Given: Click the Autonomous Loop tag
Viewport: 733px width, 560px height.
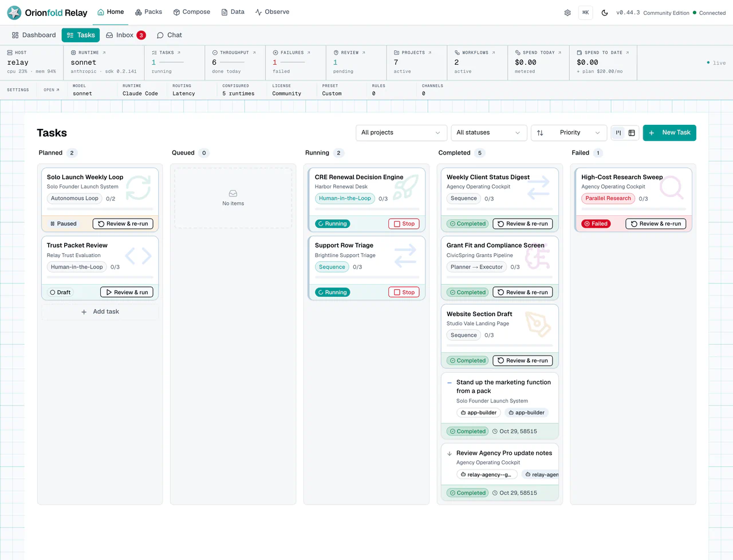Looking at the screenshot, I should tap(74, 199).
